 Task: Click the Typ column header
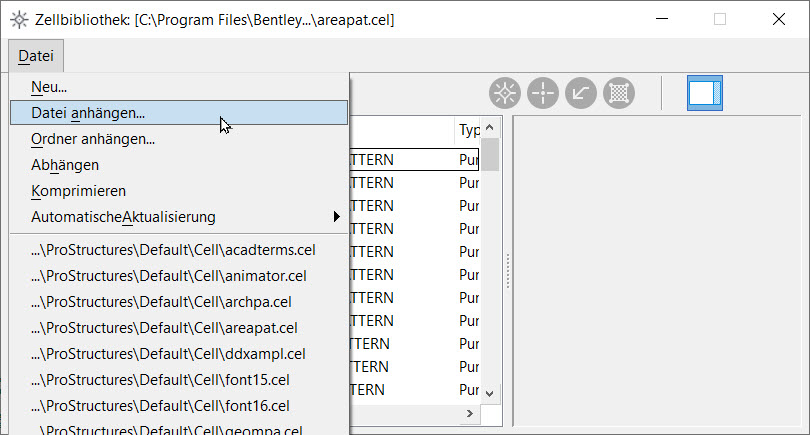pyautogui.click(x=468, y=130)
